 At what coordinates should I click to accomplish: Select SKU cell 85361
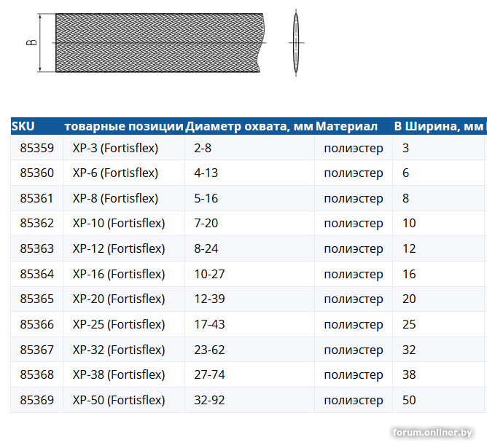[37, 198]
